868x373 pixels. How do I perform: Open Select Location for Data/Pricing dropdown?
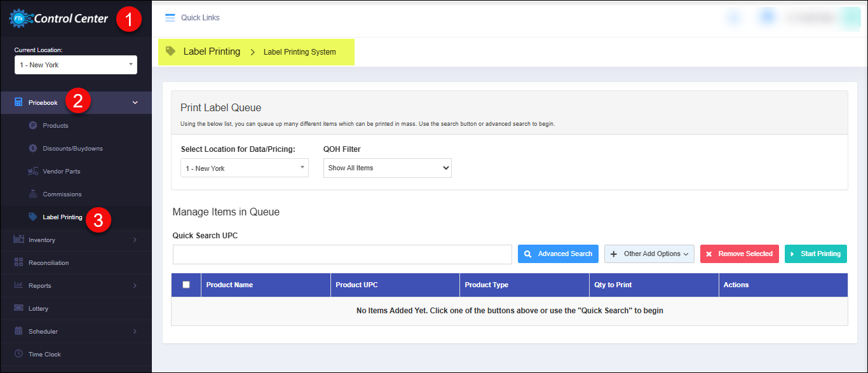[x=245, y=168]
